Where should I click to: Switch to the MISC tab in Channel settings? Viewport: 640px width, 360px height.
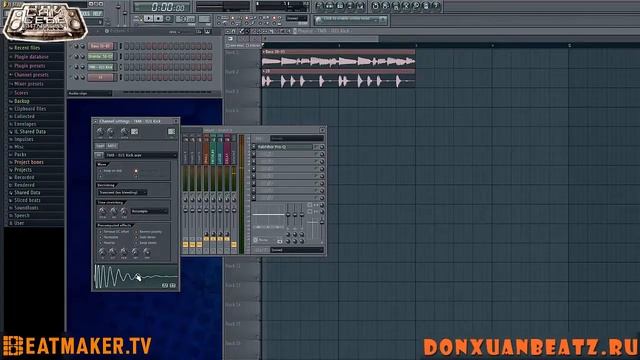click(112, 146)
